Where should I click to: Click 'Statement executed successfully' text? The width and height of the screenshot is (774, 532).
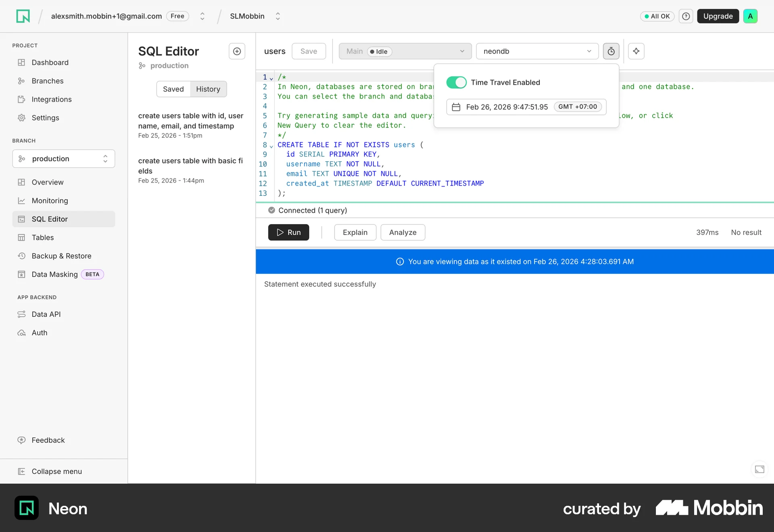[x=320, y=284]
